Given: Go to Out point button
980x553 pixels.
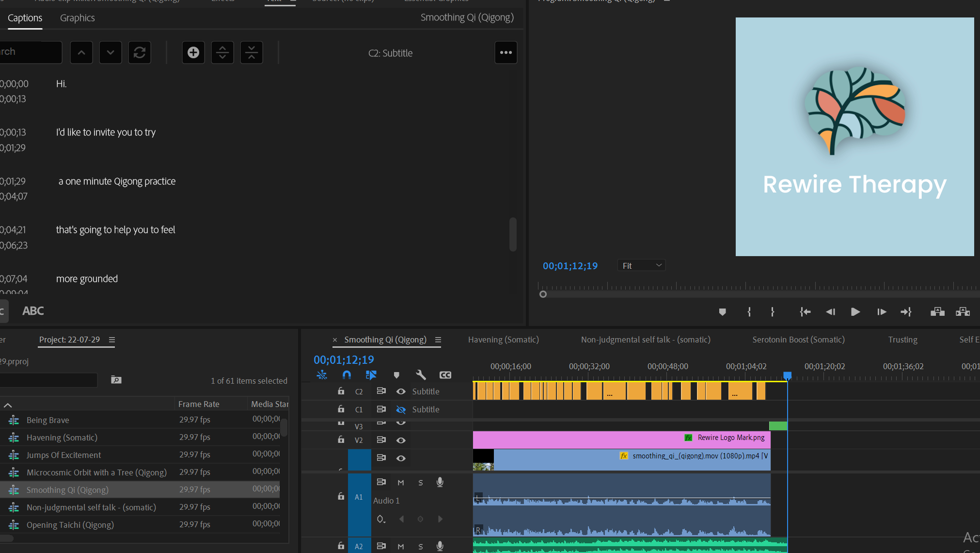Looking at the screenshot, I should [x=906, y=312].
